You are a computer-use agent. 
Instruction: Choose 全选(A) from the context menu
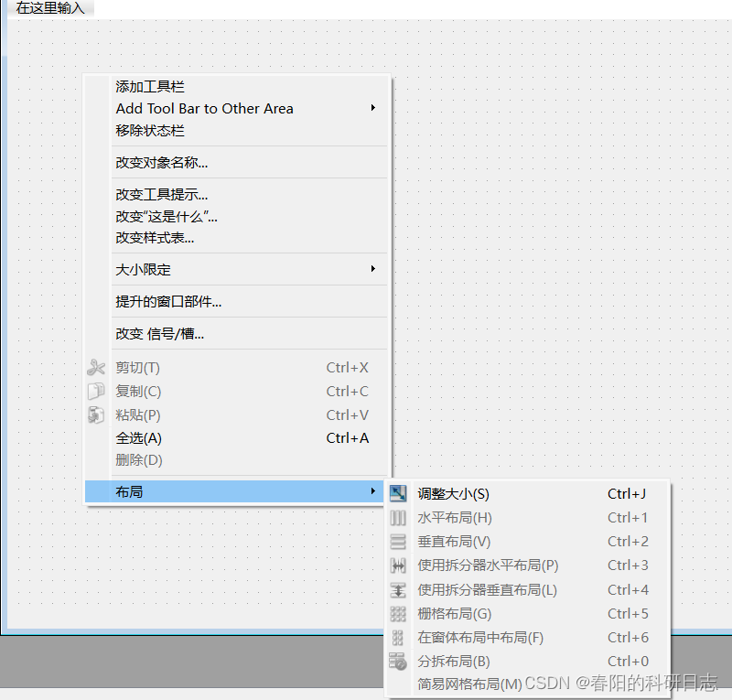(237, 438)
